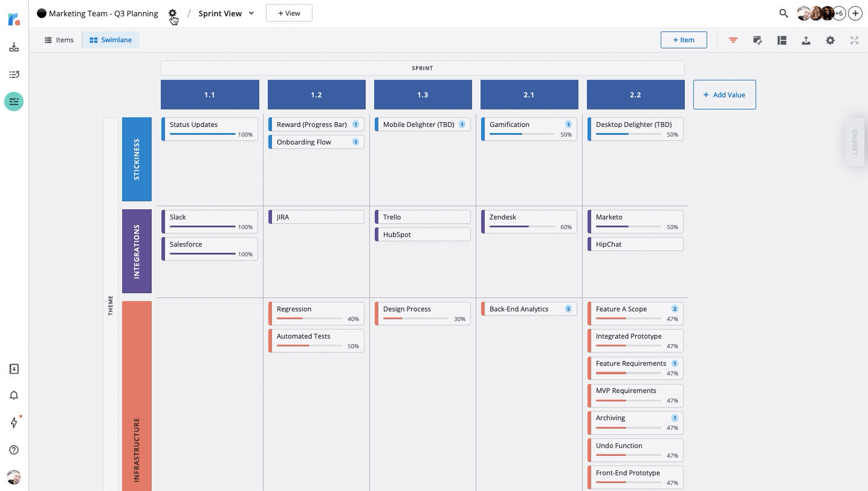Open the contacts icon in left sidebar
This screenshot has height=491, width=868.
[x=14, y=369]
